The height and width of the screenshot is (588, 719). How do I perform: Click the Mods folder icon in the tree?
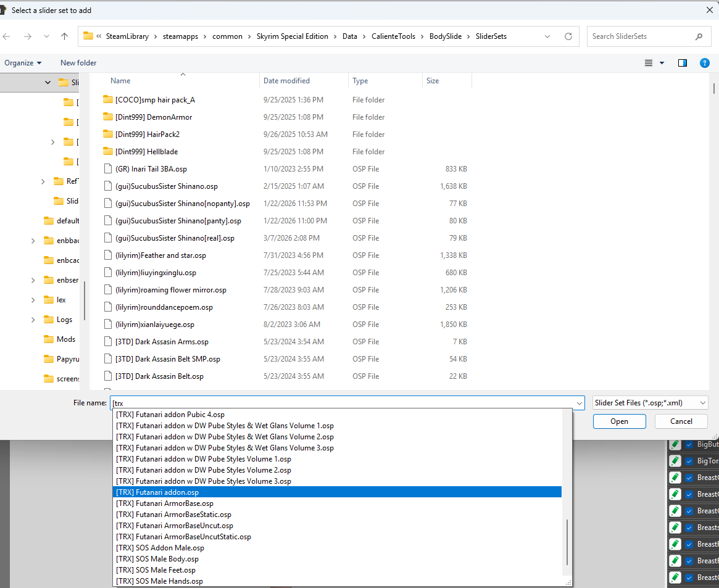49,339
